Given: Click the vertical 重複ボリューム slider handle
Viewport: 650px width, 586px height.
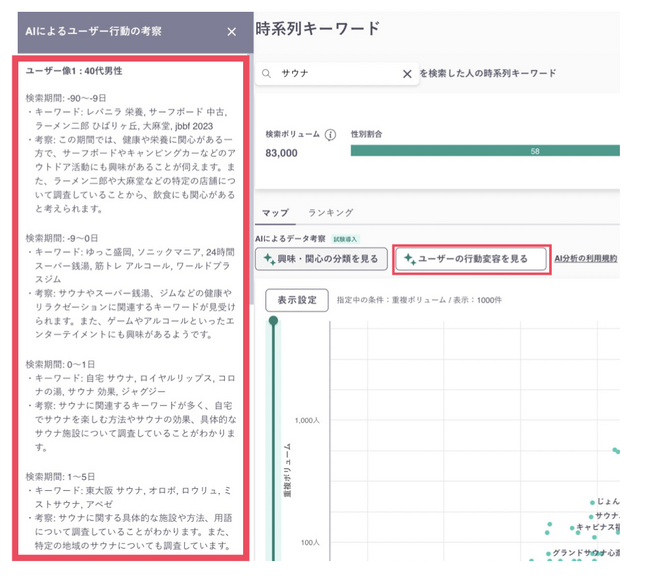Looking at the screenshot, I should click(274, 321).
